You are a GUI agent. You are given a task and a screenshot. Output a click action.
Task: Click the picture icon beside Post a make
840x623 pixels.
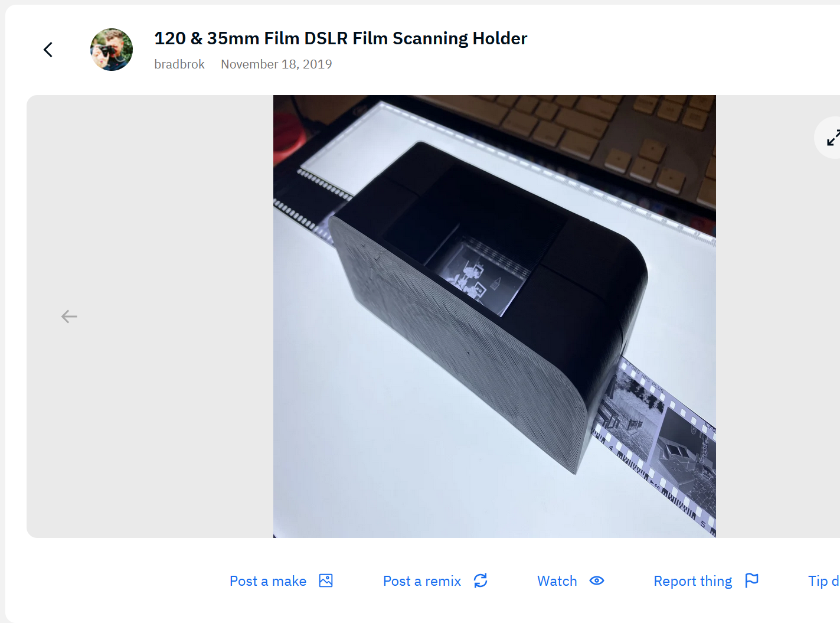326,580
